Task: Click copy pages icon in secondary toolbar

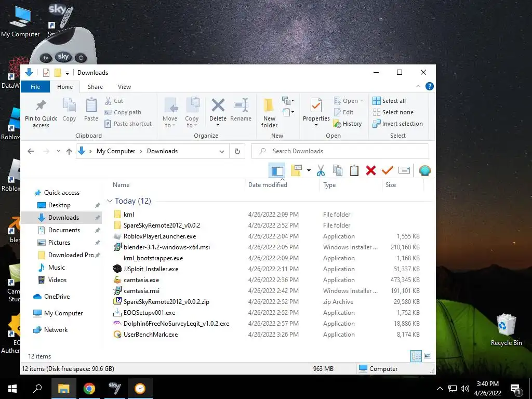Action: pyautogui.click(x=338, y=170)
